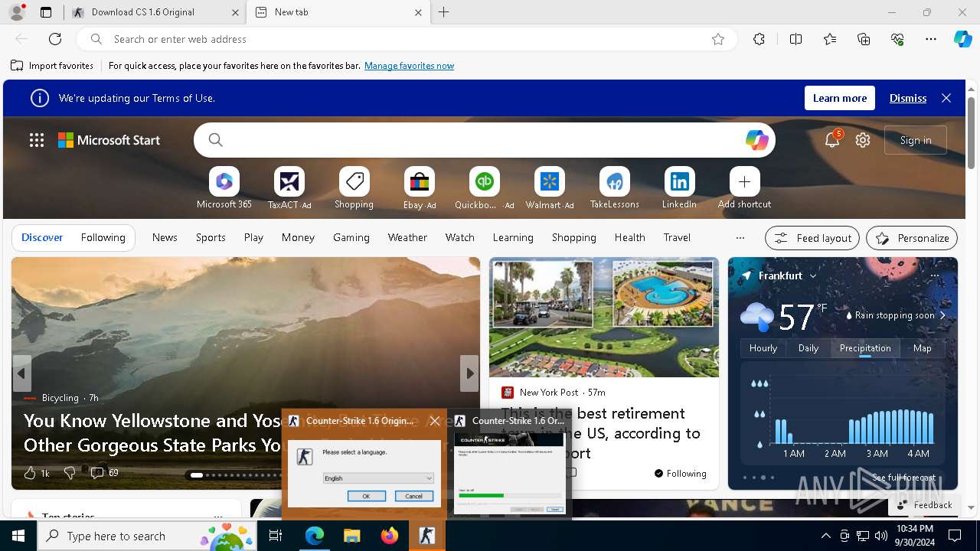Open weather card options ellipsis

pyautogui.click(x=934, y=275)
